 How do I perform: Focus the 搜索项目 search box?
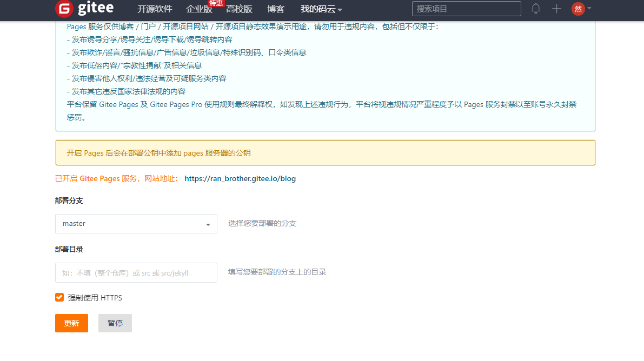point(466,9)
